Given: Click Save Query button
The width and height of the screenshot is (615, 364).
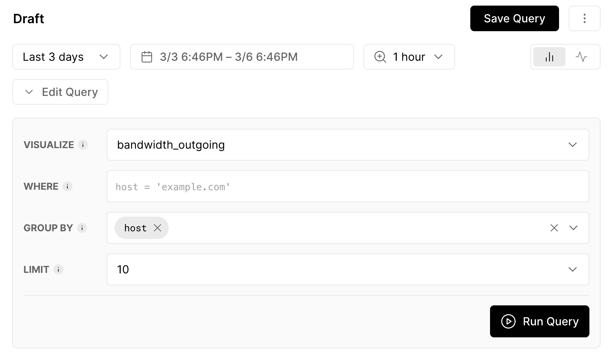Looking at the screenshot, I should (515, 19).
